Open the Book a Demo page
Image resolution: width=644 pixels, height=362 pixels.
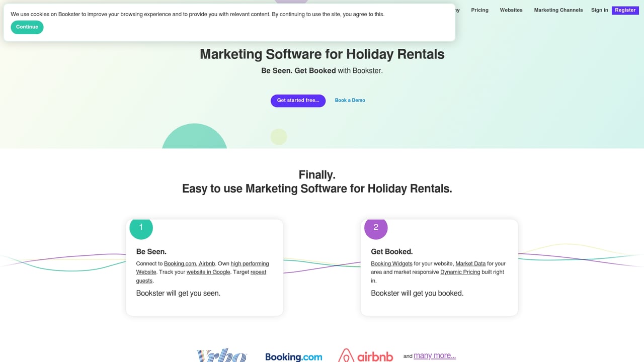(350, 100)
